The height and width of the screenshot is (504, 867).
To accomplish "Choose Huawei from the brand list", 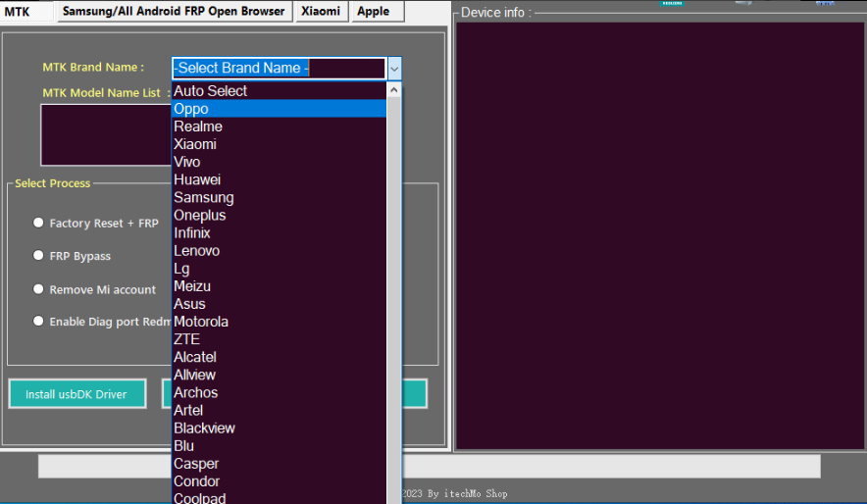I will [280, 179].
